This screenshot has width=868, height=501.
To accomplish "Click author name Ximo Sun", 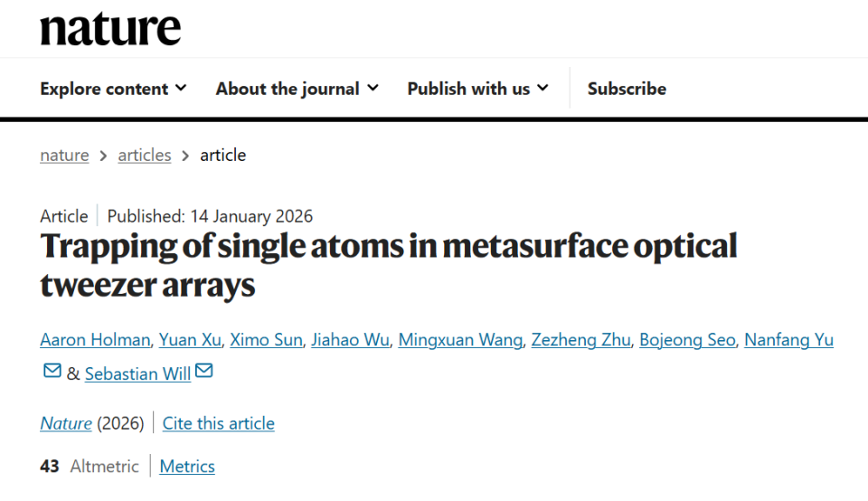I will 265,340.
